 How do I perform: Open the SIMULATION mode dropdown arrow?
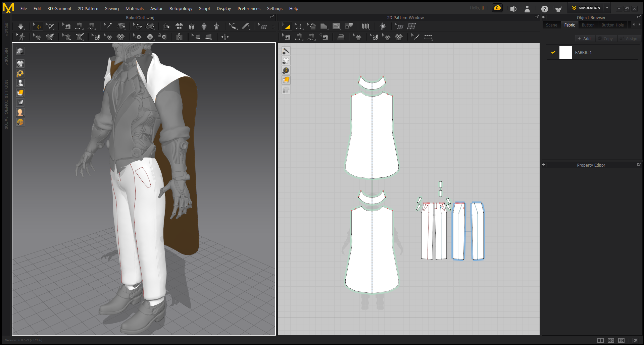607,8
